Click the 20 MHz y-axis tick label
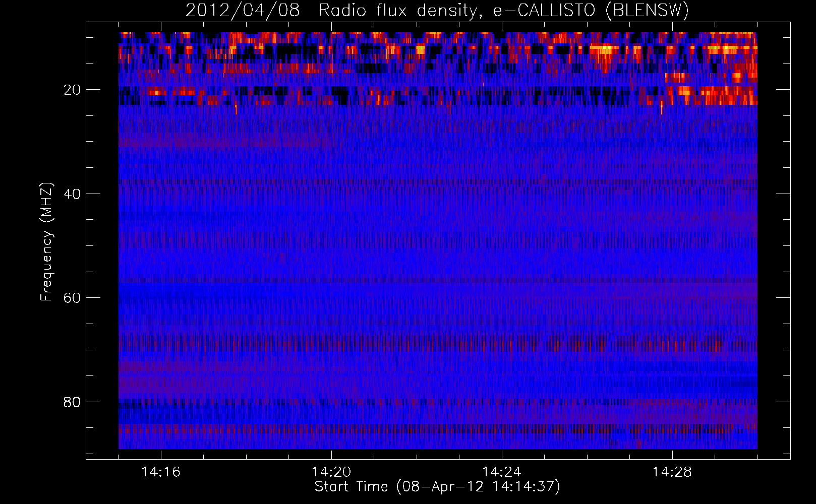Screen dimensions: 816x504 [x=72, y=90]
